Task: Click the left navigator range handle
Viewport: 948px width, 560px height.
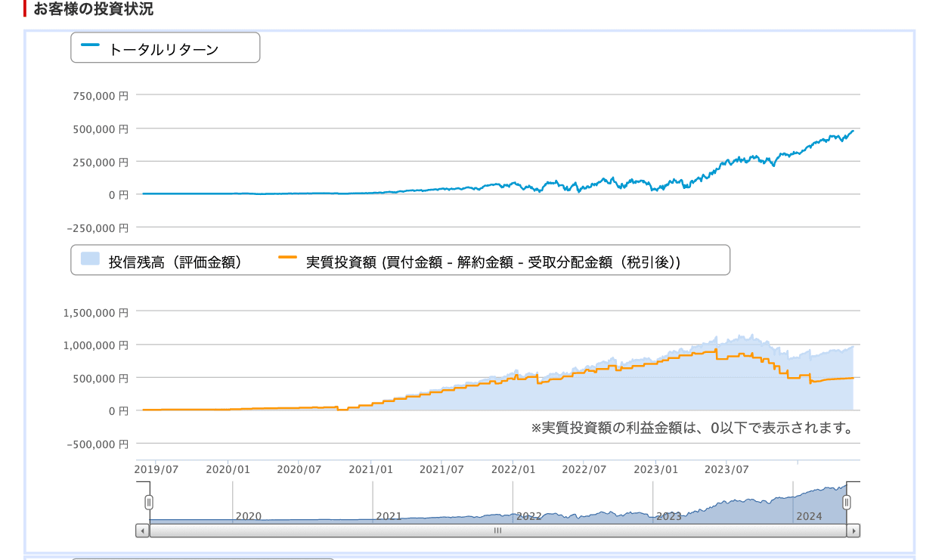Action: point(149,502)
